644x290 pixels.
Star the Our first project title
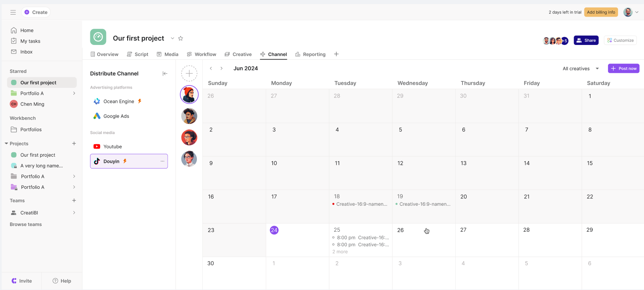(x=181, y=38)
